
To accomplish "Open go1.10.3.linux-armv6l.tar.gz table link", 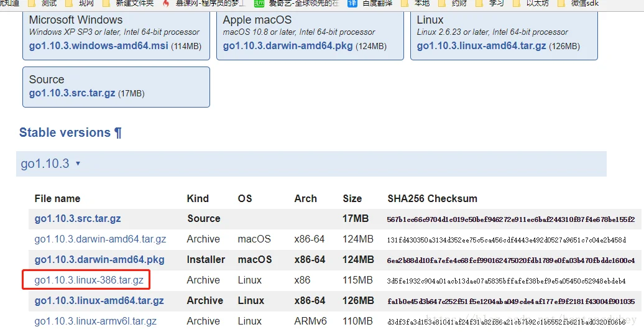I will (95, 321).
